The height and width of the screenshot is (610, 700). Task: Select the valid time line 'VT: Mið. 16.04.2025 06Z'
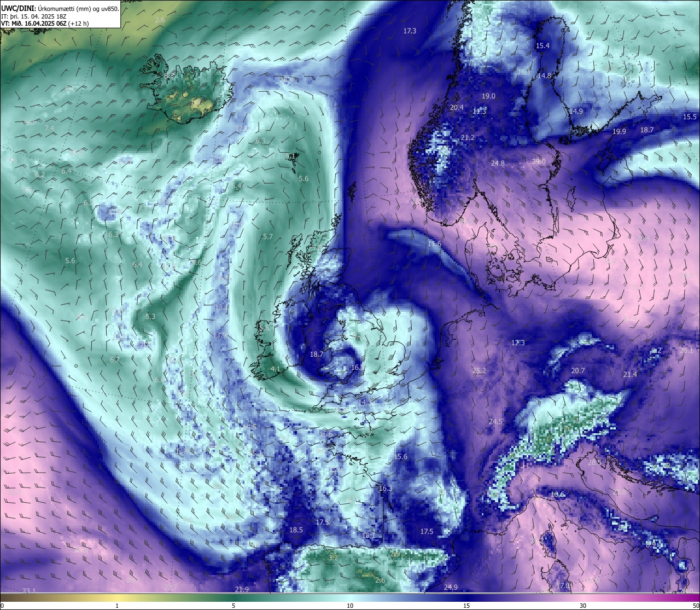pyautogui.click(x=35, y=24)
